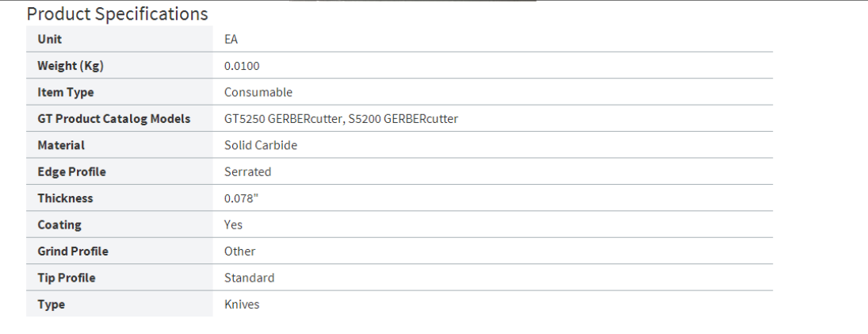Image resolution: width=868 pixels, height=334 pixels.
Task: Select the Consumable value text
Action: [258, 92]
